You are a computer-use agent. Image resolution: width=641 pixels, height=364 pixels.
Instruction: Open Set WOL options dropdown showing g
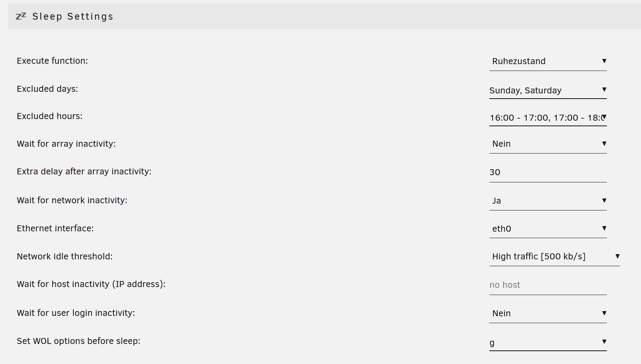point(548,342)
